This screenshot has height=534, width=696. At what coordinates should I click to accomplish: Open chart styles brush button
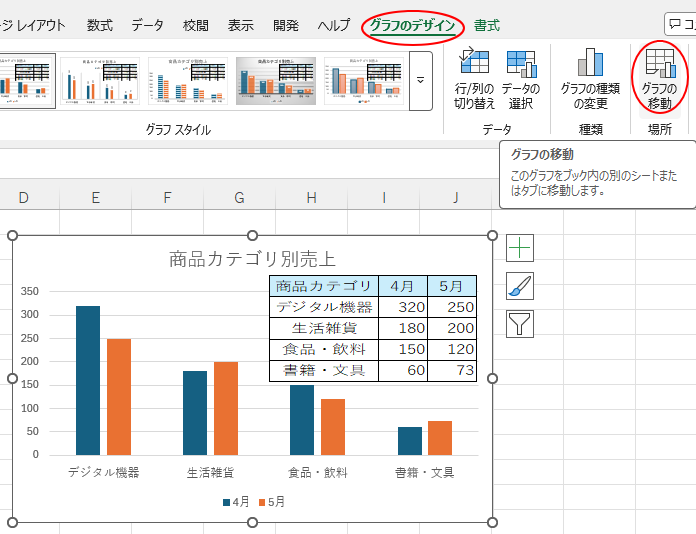520,286
